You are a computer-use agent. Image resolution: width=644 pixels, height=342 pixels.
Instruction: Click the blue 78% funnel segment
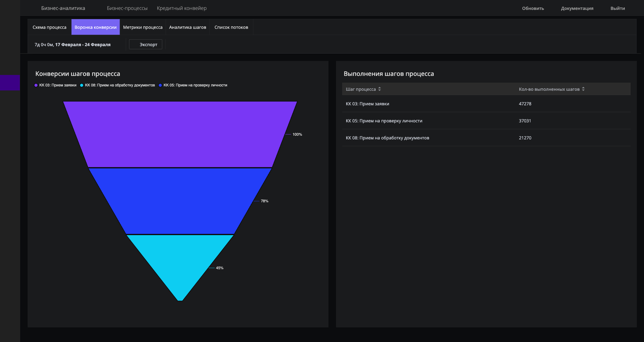tap(180, 201)
